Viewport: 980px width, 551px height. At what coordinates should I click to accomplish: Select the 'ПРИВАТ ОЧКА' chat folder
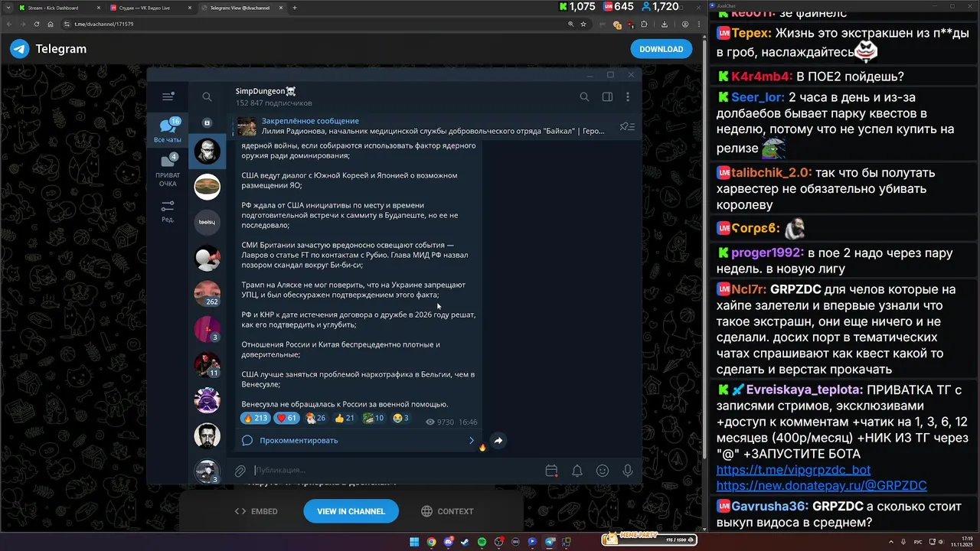click(x=168, y=170)
